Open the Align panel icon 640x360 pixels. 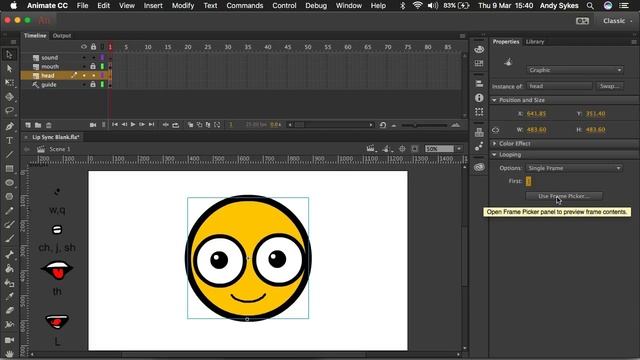coord(479,84)
